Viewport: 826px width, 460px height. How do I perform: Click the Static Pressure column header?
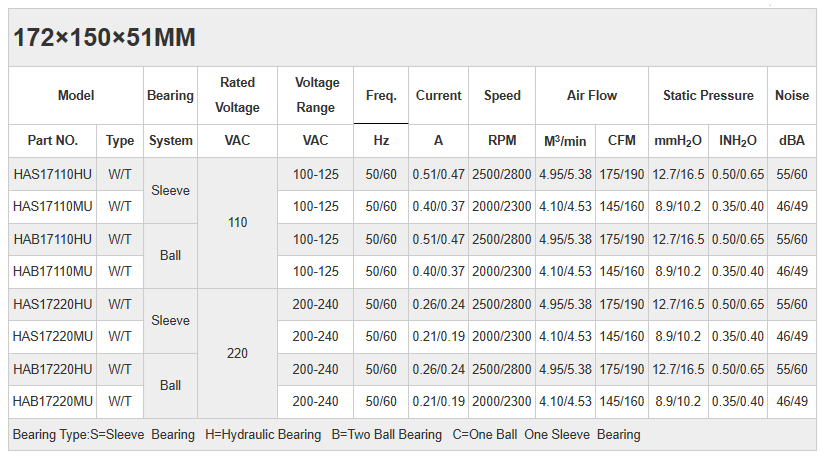click(x=708, y=96)
